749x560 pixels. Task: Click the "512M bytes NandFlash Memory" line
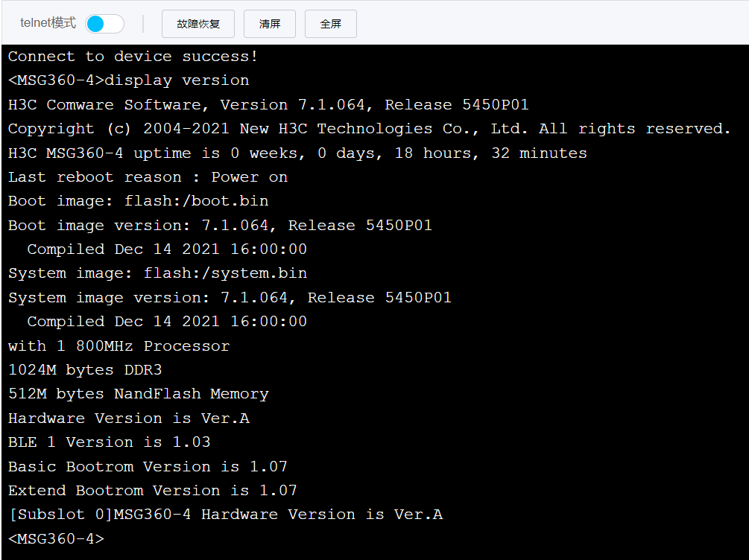(x=138, y=394)
